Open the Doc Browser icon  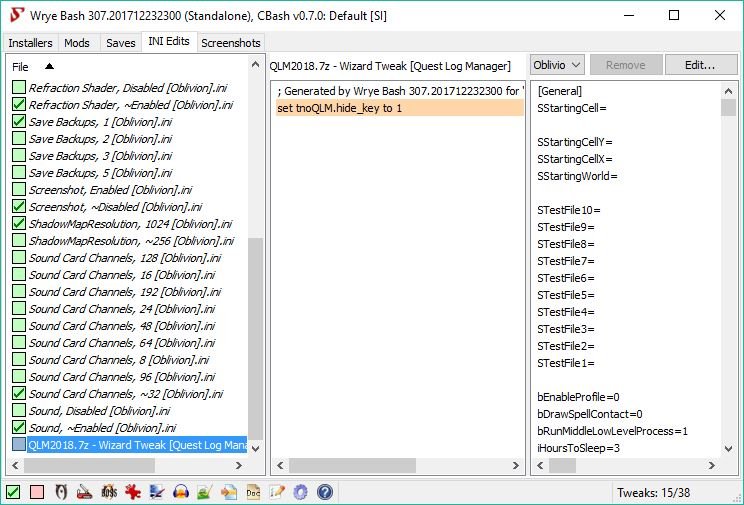[x=253, y=492]
